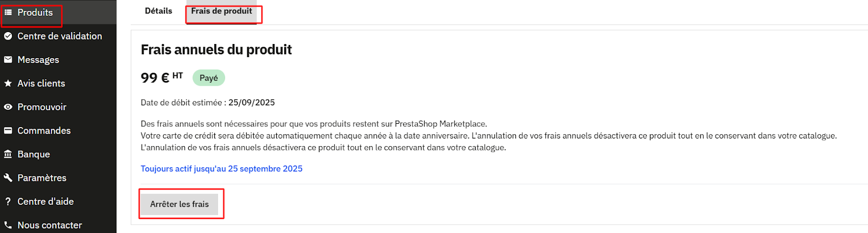Click the estimated debit date 25/09/2025
Screen dimensions: 868x233
pyautogui.click(x=252, y=103)
